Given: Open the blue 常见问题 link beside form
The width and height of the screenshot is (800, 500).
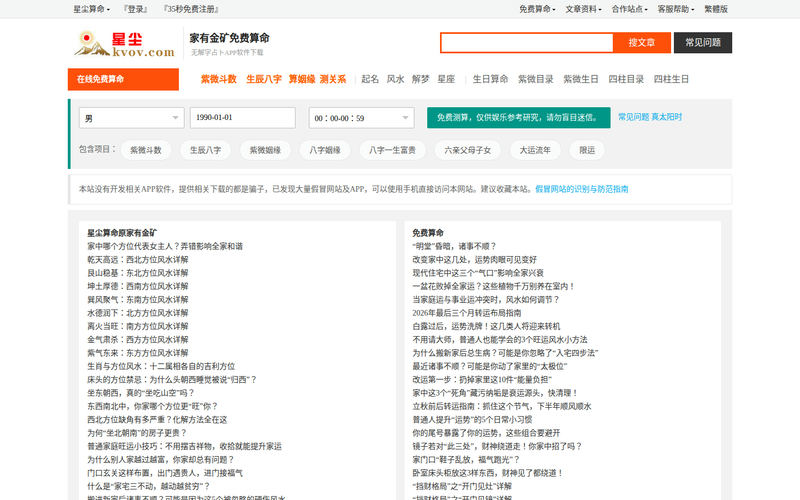Looking at the screenshot, I should tap(633, 117).
